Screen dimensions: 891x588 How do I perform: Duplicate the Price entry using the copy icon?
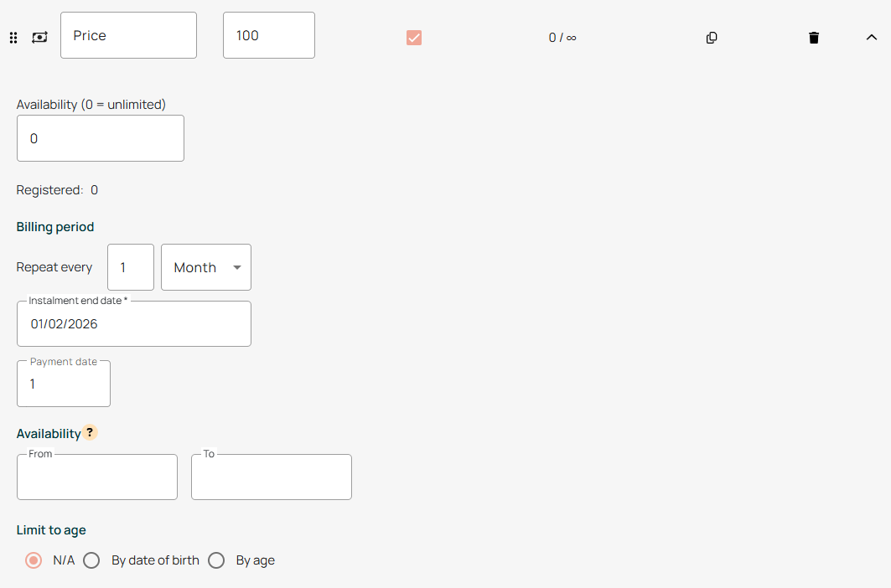712,38
